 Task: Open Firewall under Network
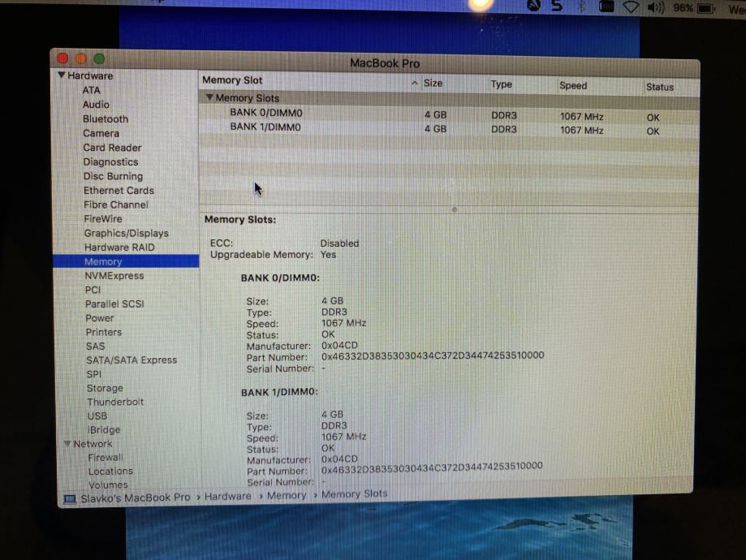[106, 457]
